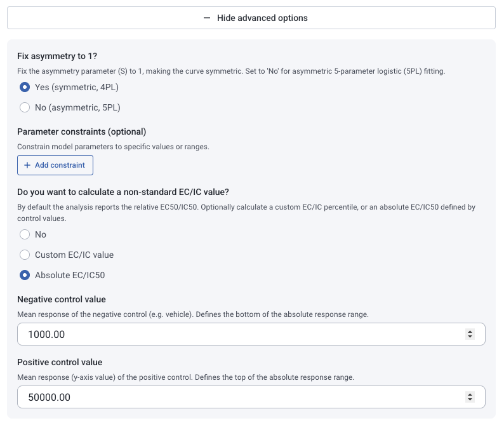Decrement the Negative control value stepper
Image resolution: width=504 pixels, height=423 pixels.
click(470, 337)
